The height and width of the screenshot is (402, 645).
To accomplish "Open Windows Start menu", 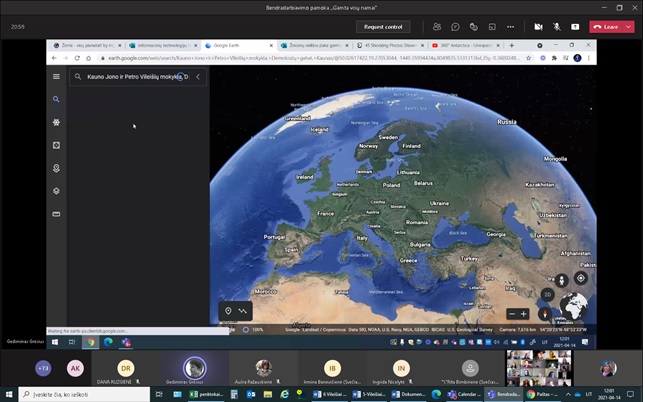I will tap(9, 394).
